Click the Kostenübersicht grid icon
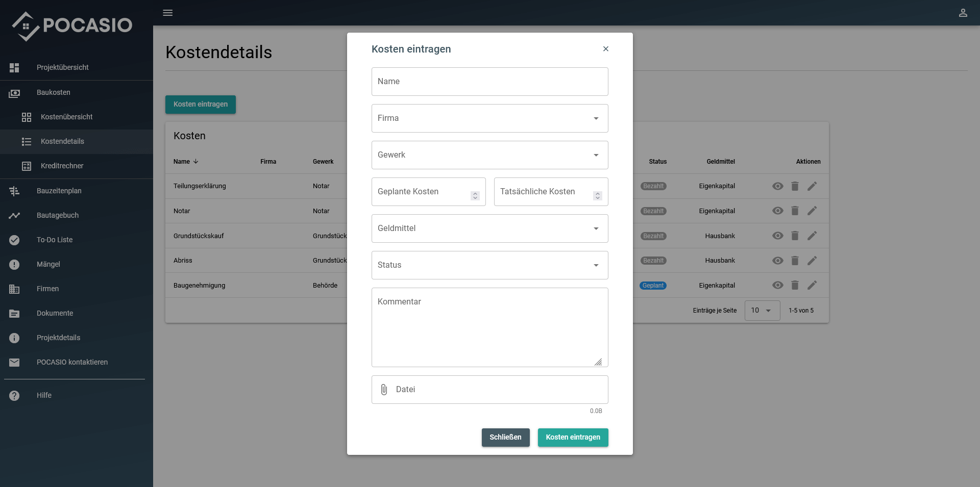 coord(27,117)
